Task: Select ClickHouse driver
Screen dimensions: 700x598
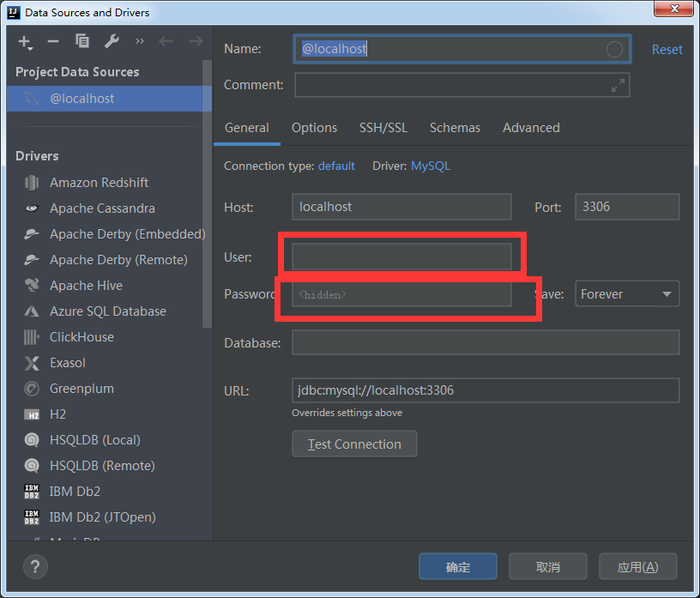Action: pos(81,337)
